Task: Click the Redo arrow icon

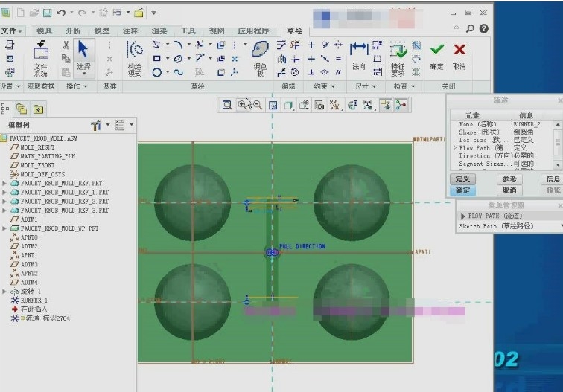Action: (82, 13)
